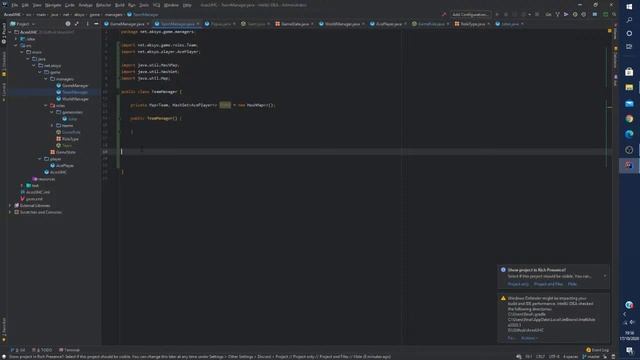Expand the .idea folder

pos(16,39)
